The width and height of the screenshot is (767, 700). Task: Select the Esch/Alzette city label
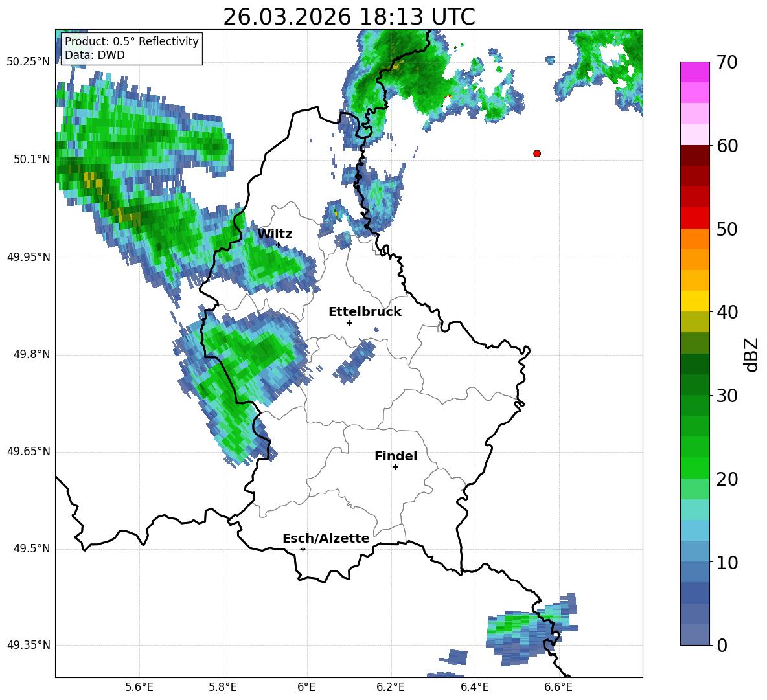326,538
